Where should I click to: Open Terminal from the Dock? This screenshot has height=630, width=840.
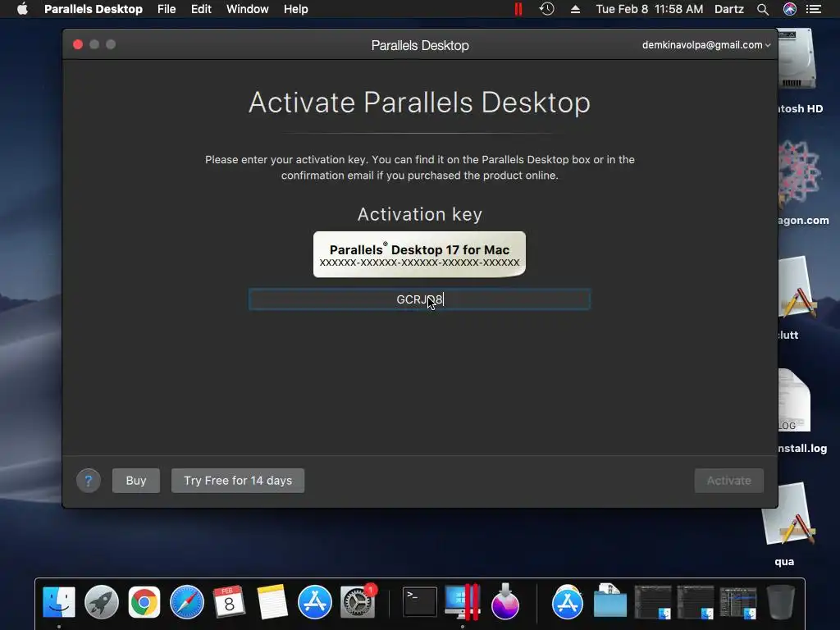[419, 602]
